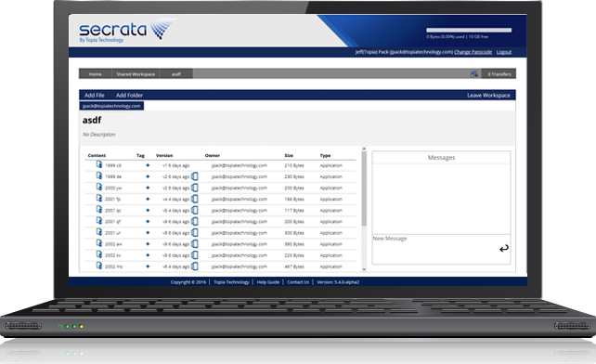This screenshot has height=364, width=596.
Task: Sort by the Owner column header
Action: (212, 155)
